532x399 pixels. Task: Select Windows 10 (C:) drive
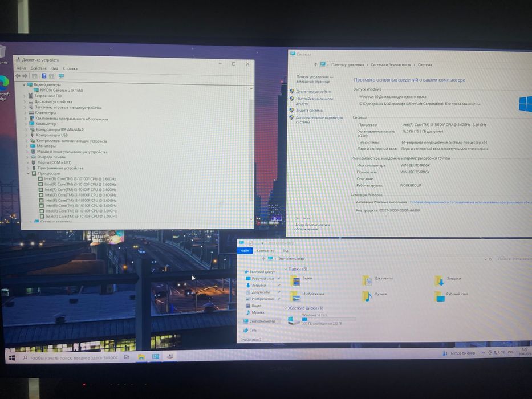[321, 319]
